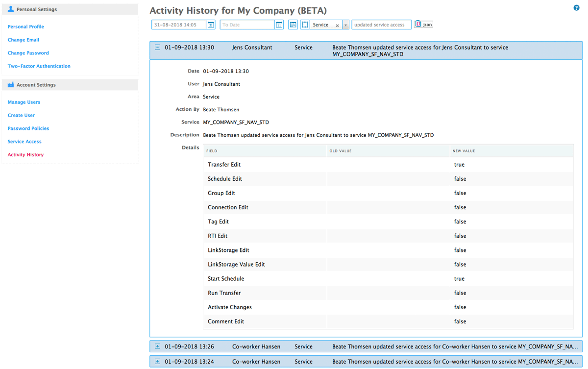This screenshot has width=588, height=369.
Task: Click the To Date input field
Action: coord(247,25)
